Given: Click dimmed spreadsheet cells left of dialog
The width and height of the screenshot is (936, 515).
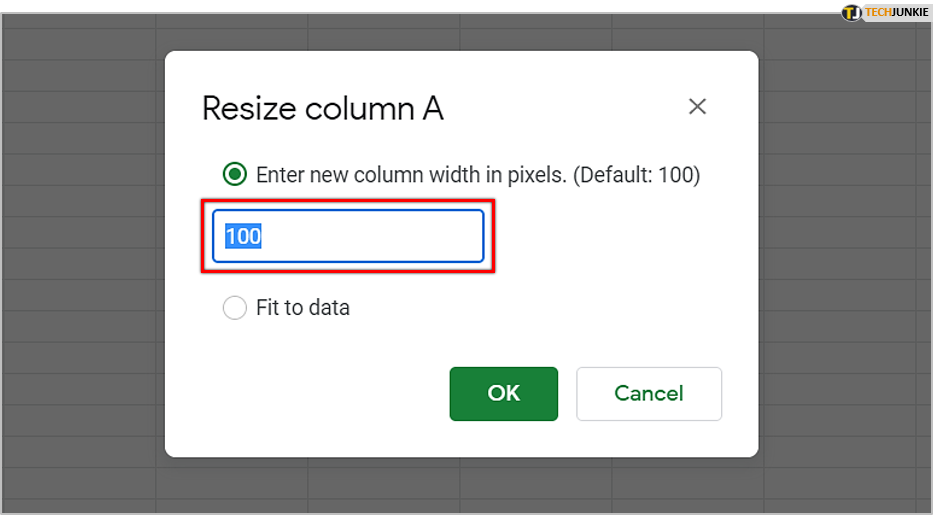Looking at the screenshot, I should [84, 257].
